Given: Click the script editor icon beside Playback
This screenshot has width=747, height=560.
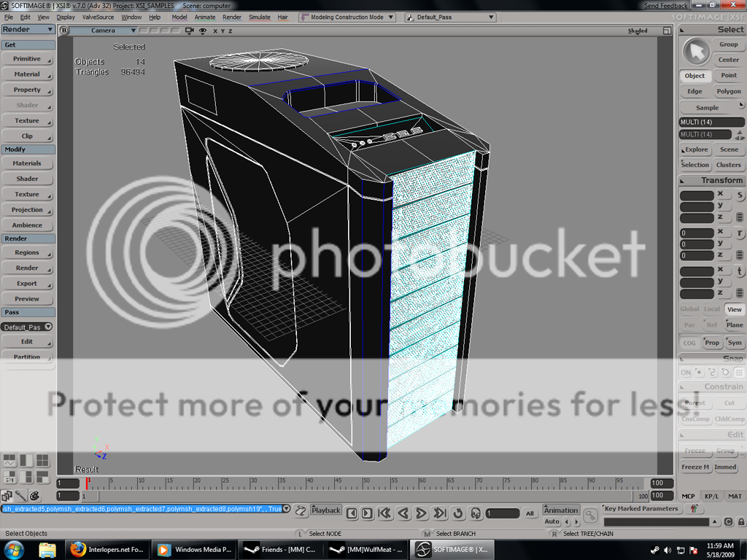Looking at the screenshot, I should click(301, 511).
